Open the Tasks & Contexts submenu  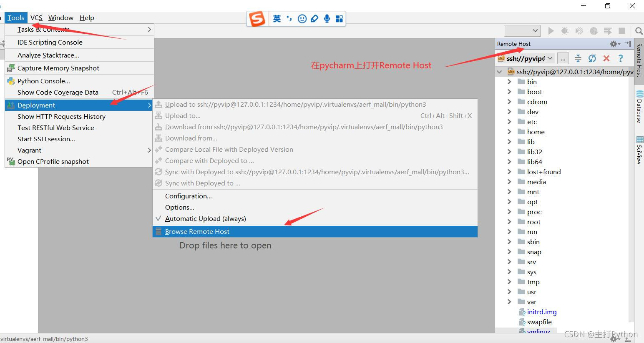79,30
